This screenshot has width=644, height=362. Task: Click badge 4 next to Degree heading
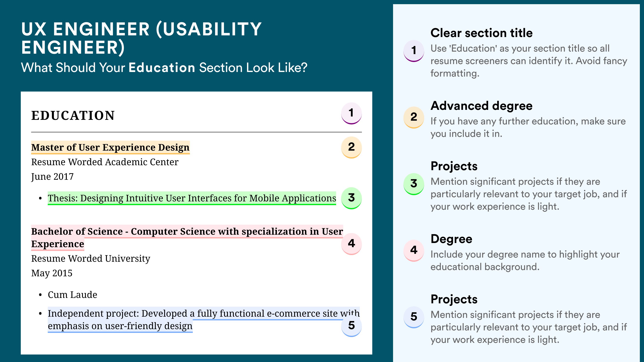414,251
